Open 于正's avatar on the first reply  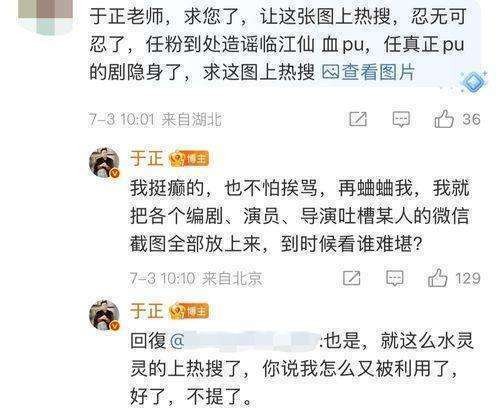click(105, 163)
